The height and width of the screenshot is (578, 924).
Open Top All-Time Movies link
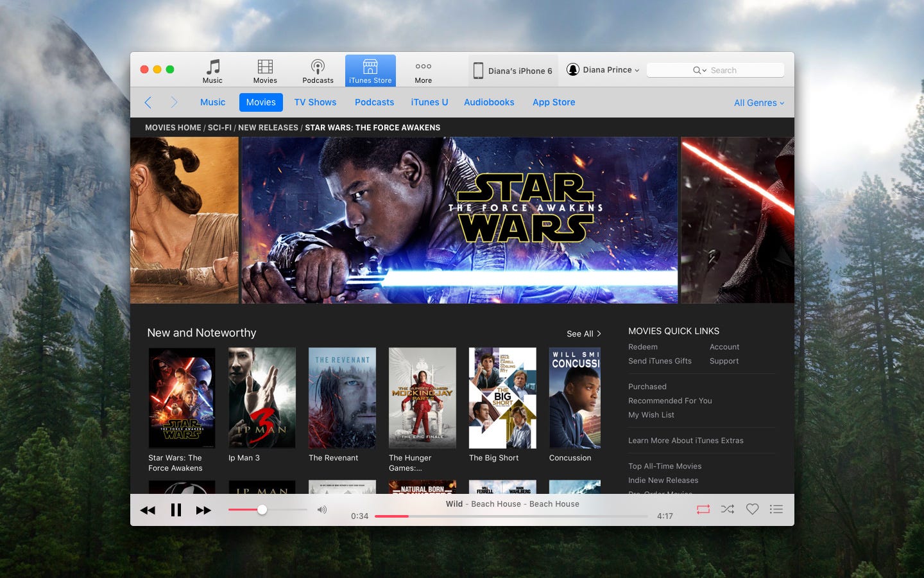click(665, 466)
